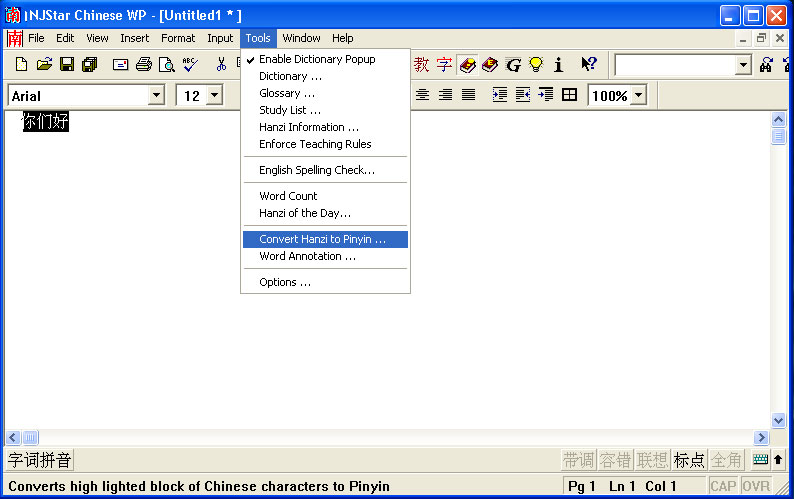
Task: Click the binoculars find icon
Action: (766, 64)
